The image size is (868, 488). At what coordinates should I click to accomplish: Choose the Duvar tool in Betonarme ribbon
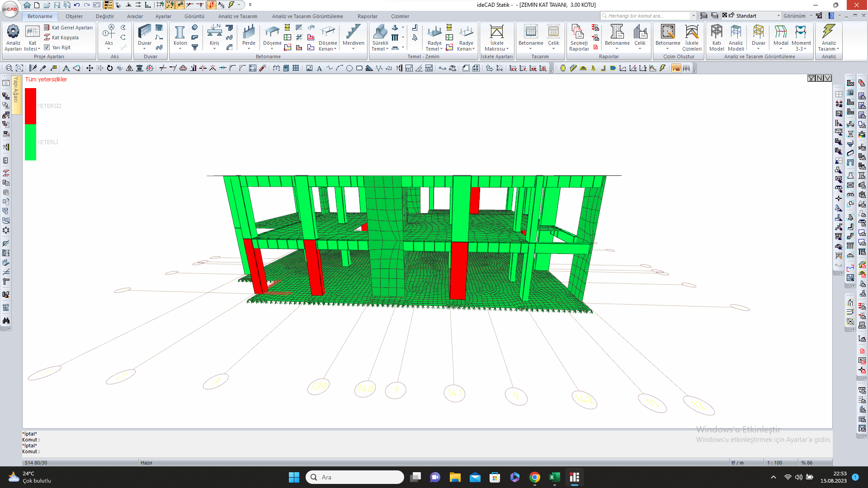click(145, 36)
